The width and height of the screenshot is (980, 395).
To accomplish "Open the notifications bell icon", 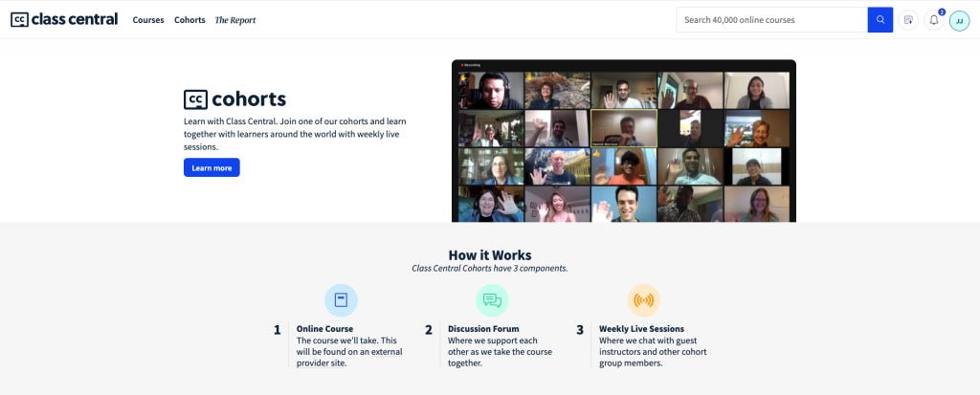I will (x=934, y=20).
